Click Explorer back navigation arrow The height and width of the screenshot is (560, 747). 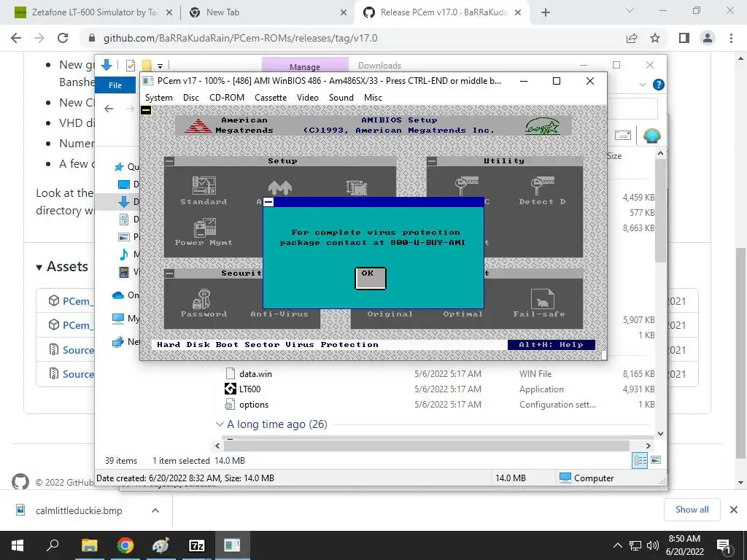click(109, 109)
